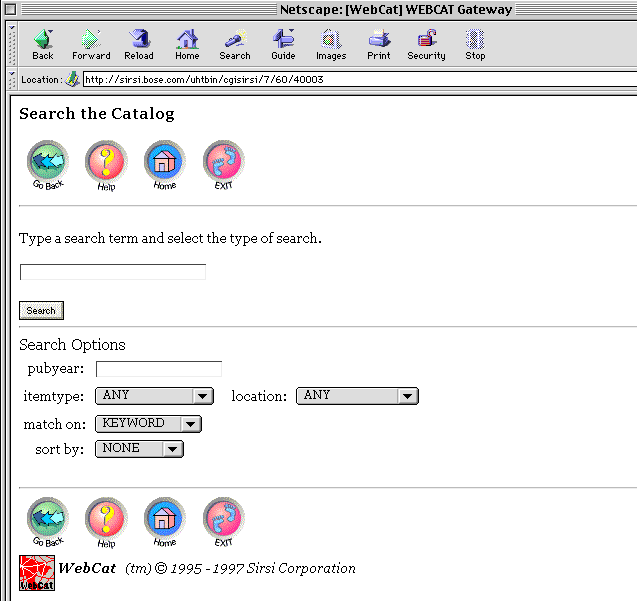The height and width of the screenshot is (601, 637).
Task: Open the Guide toolbar icon
Action: pos(283,43)
